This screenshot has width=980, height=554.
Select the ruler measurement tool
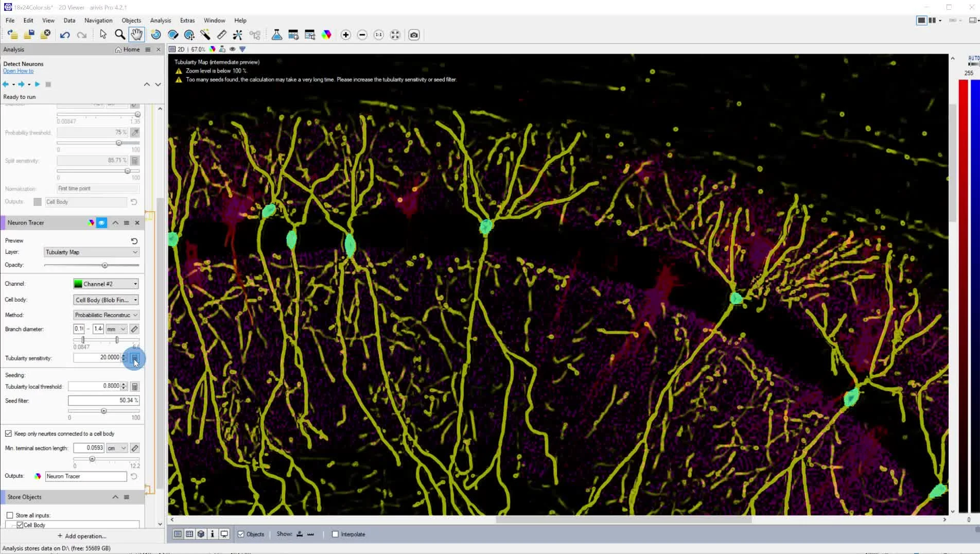(x=221, y=34)
